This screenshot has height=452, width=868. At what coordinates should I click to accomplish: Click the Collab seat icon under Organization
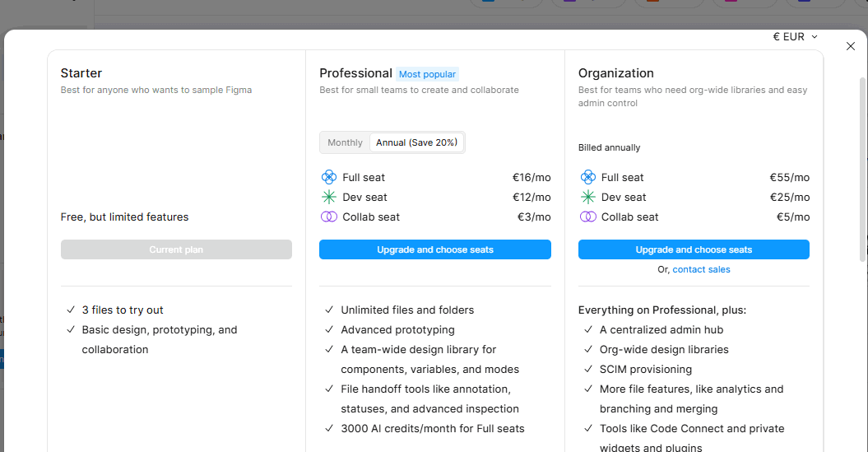coord(587,217)
